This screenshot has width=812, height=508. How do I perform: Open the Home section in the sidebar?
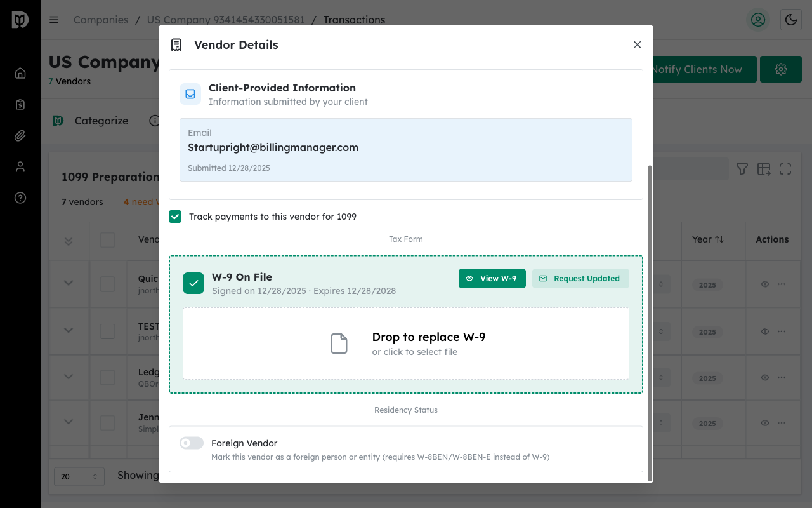click(20, 72)
